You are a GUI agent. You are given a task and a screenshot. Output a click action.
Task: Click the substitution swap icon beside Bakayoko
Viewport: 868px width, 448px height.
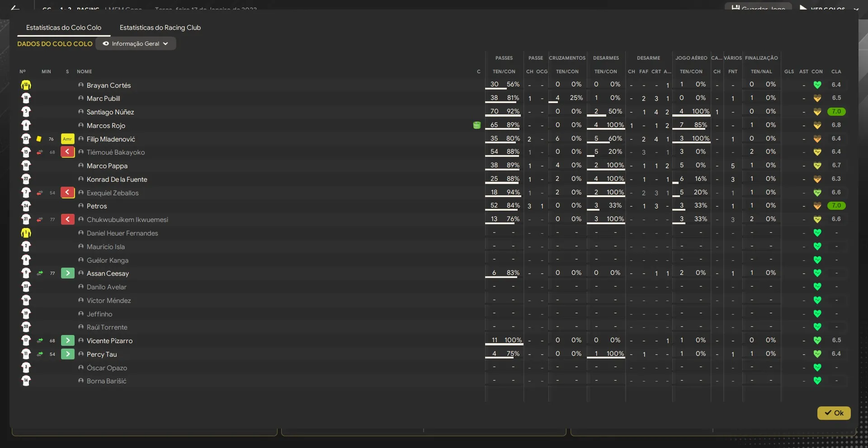click(40, 152)
